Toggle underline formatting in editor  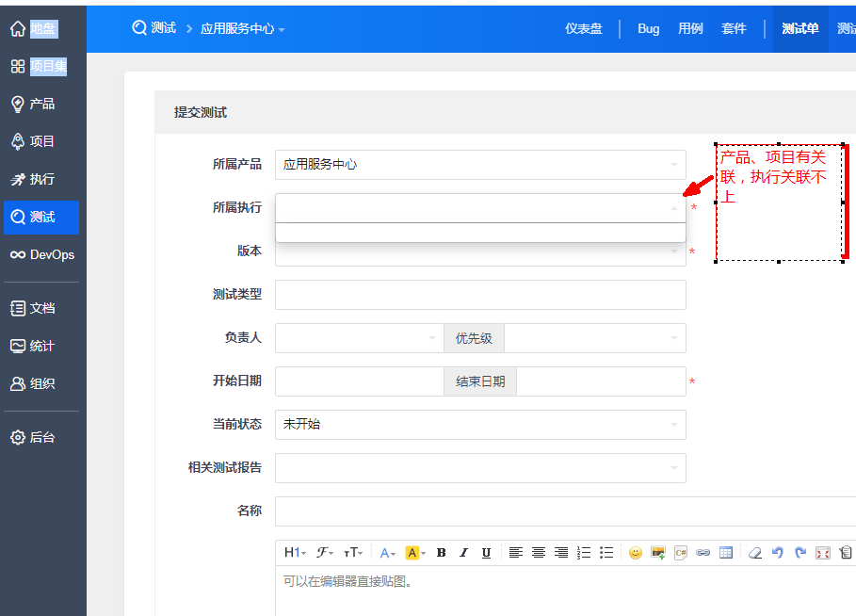coord(486,553)
